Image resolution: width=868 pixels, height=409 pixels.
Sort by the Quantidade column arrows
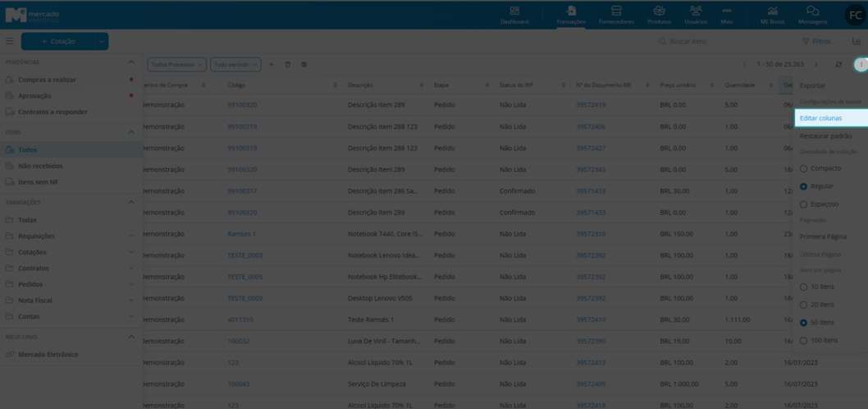tap(770, 85)
